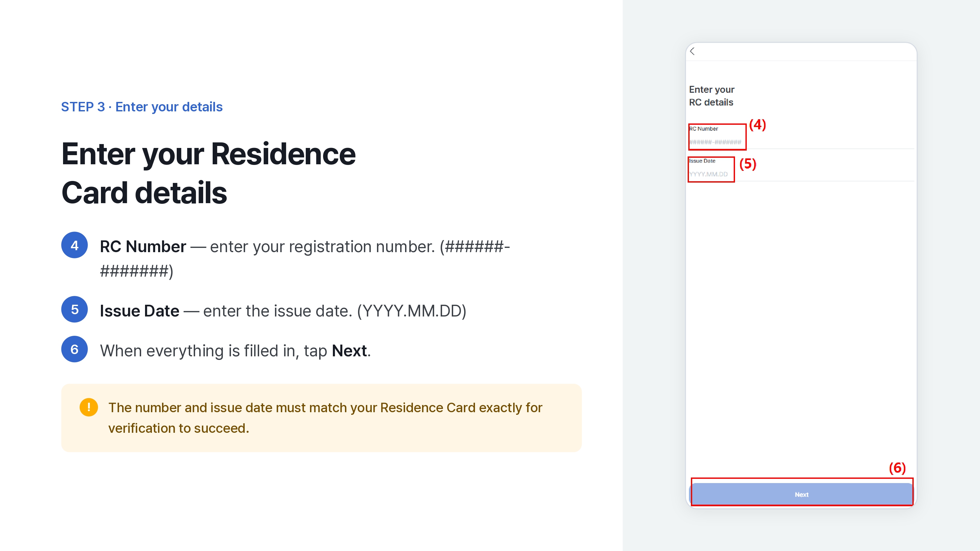
Task: Click the red (5) annotation marker
Action: [x=748, y=164]
